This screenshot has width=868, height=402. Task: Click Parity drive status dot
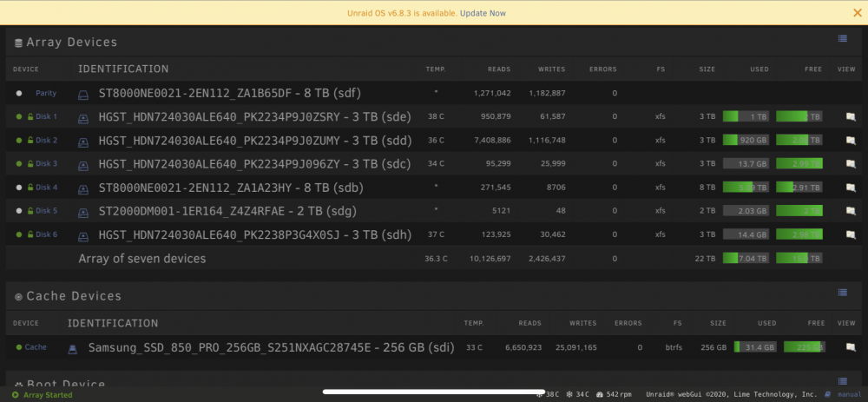click(19, 93)
